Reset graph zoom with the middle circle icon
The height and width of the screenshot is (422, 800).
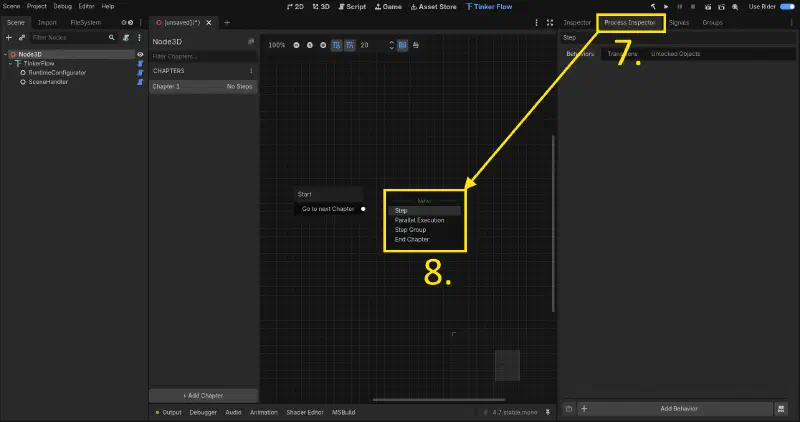pyautogui.click(x=310, y=45)
